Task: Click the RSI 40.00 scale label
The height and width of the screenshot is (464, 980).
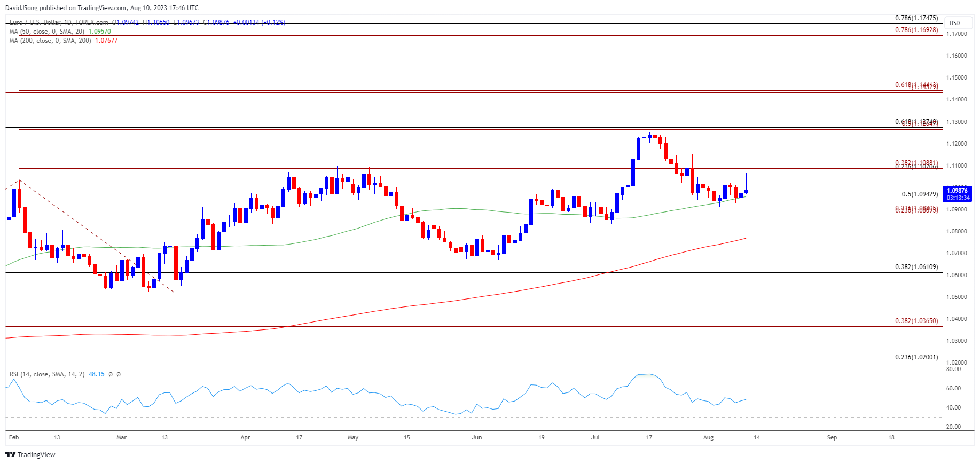Action: click(953, 407)
